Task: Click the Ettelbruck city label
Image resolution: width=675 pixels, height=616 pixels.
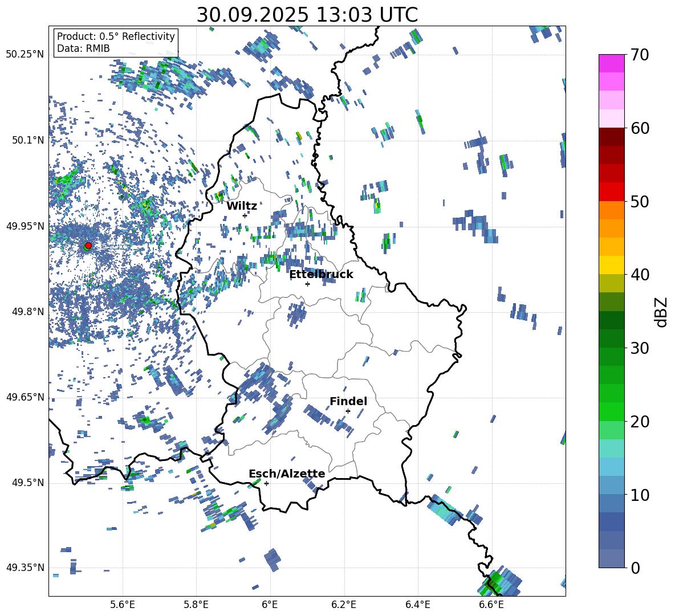Action: pos(321,274)
